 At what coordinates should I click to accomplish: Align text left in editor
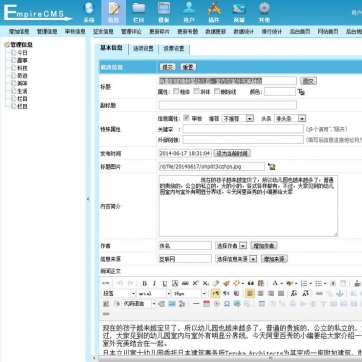pos(250,293)
